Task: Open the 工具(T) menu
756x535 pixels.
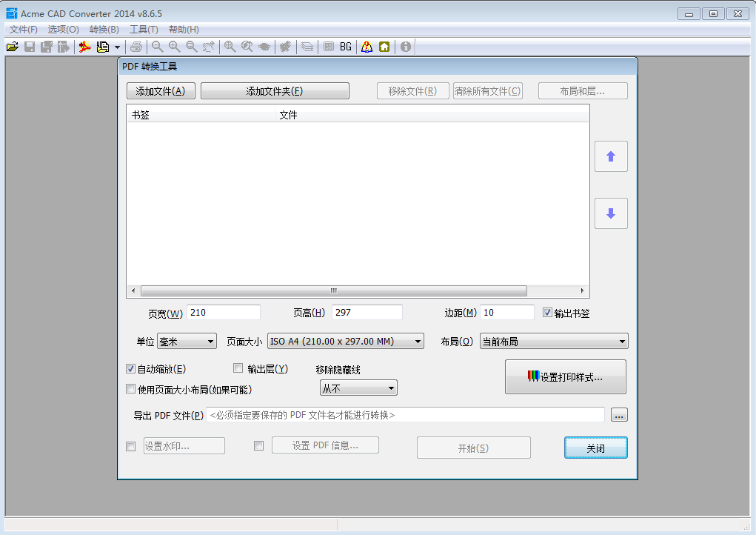Action: pos(144,30)
